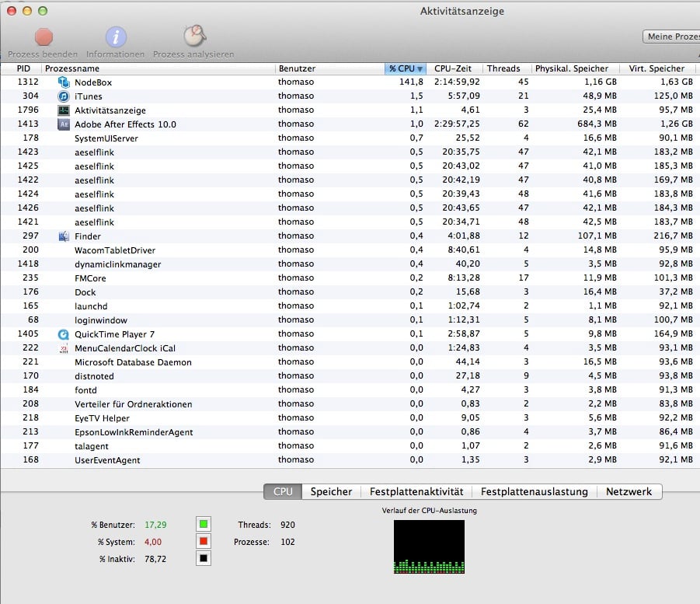Click the red System color swatch

(204, 542)
